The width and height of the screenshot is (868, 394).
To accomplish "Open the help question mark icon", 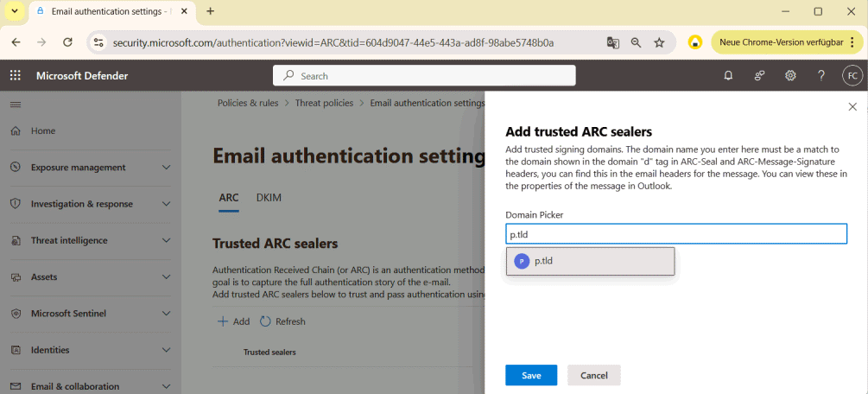I will tap(821, 76).
